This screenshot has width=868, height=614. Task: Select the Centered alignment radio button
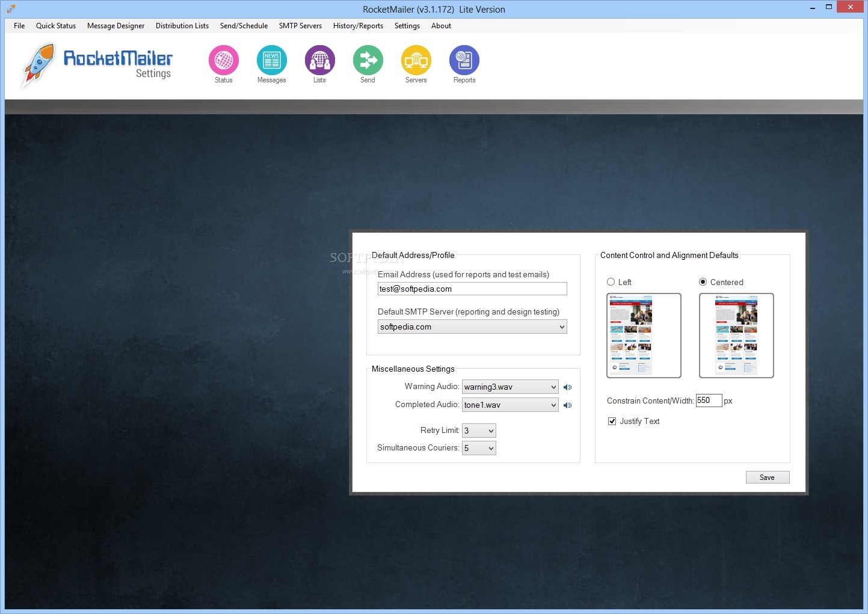703,282
